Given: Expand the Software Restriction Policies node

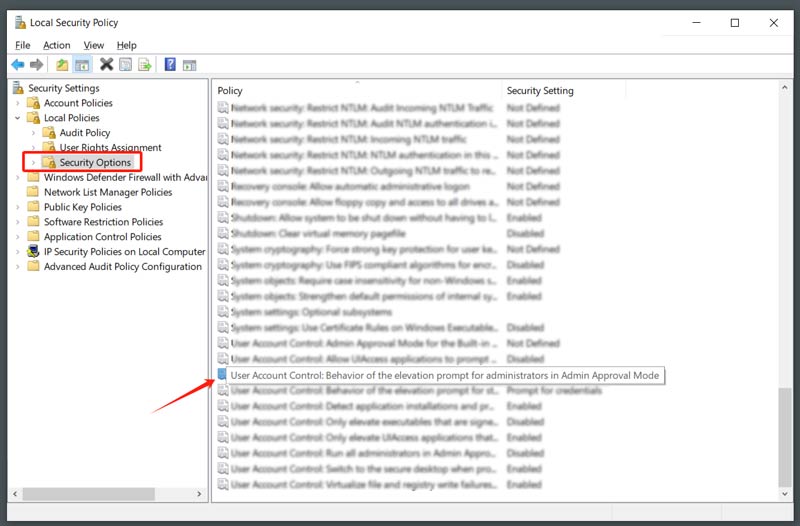Looking at the screenshot, I should tap(18, 222).
